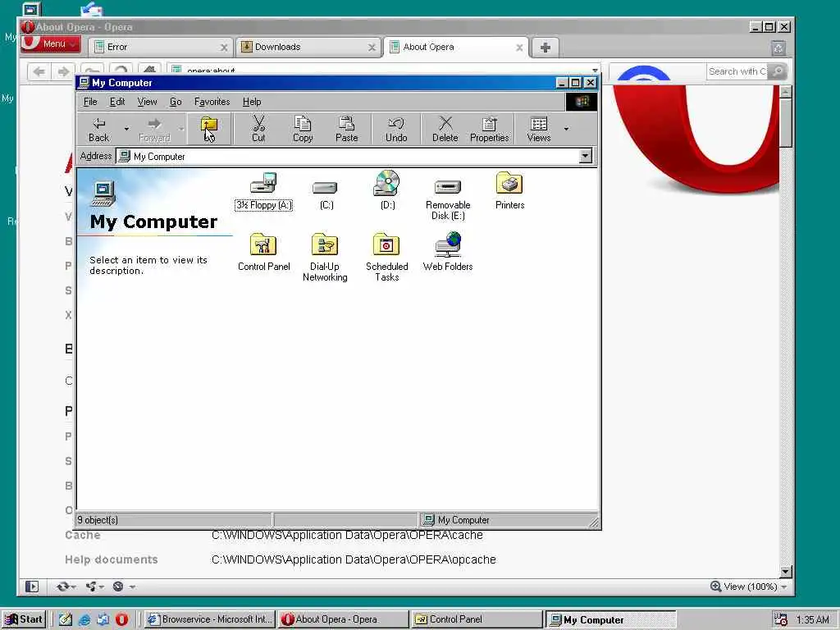Close the Error tab in Opera
Image resolution: width=840 pixels, height=630 pixels.
tap(224, 48)
